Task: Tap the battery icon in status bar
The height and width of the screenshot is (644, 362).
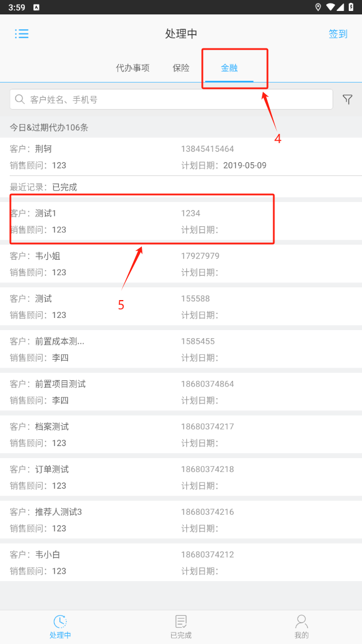Action: click(352, 7)
